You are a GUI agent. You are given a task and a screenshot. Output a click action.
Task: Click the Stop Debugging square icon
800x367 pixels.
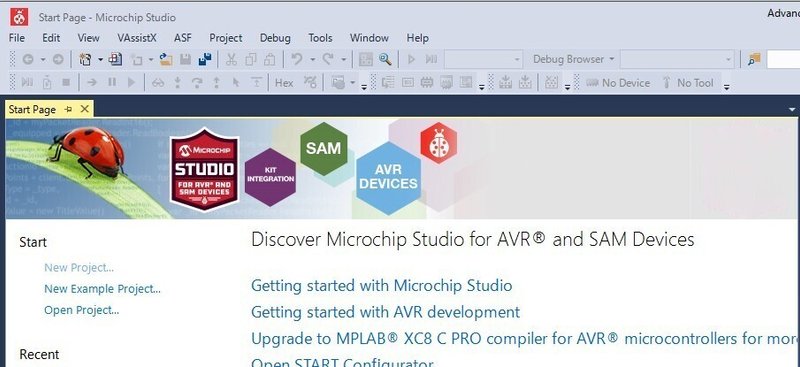pyautogui.click(x=66, y=82)
